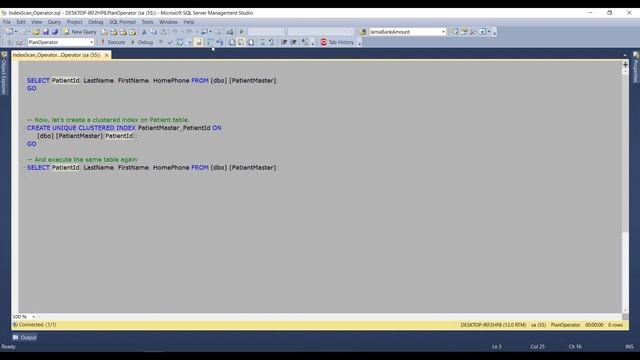Toggle Include Client Statistics
The height and width of the screenshot is (360, 640).
tap(220, 42)
